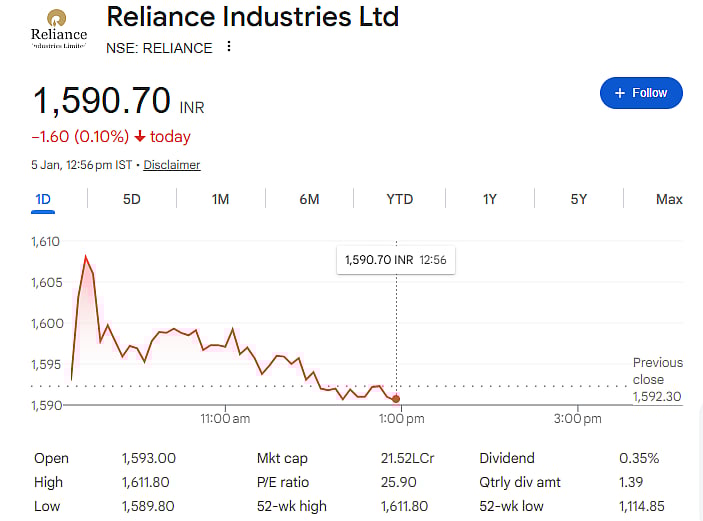Select the 1D chart range tab
Viewport: 703px width, 521px height.
[43, 199]
